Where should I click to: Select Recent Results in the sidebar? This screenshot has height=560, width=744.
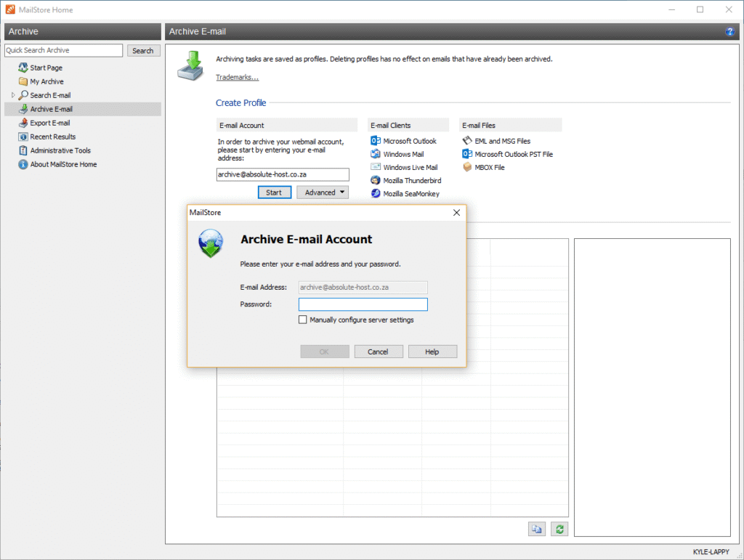tap(52, 137)
